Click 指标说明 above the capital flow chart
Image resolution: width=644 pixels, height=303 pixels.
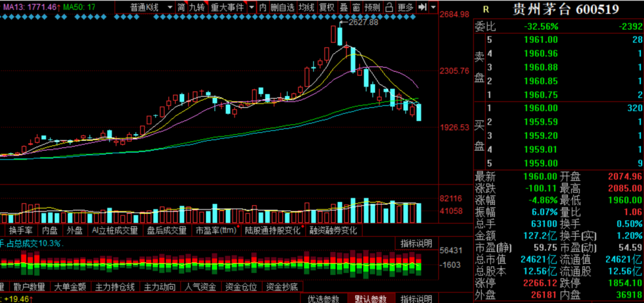(416, 243)
